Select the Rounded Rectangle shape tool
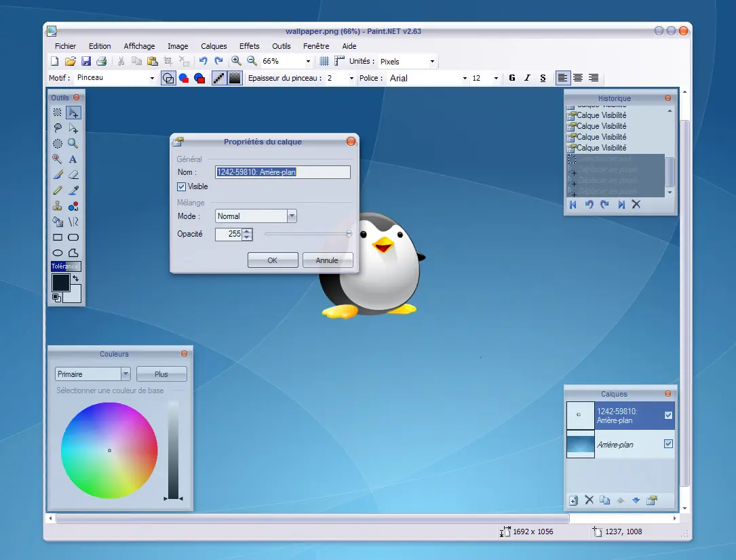This screenshot has height=560, width=736. 73,237
